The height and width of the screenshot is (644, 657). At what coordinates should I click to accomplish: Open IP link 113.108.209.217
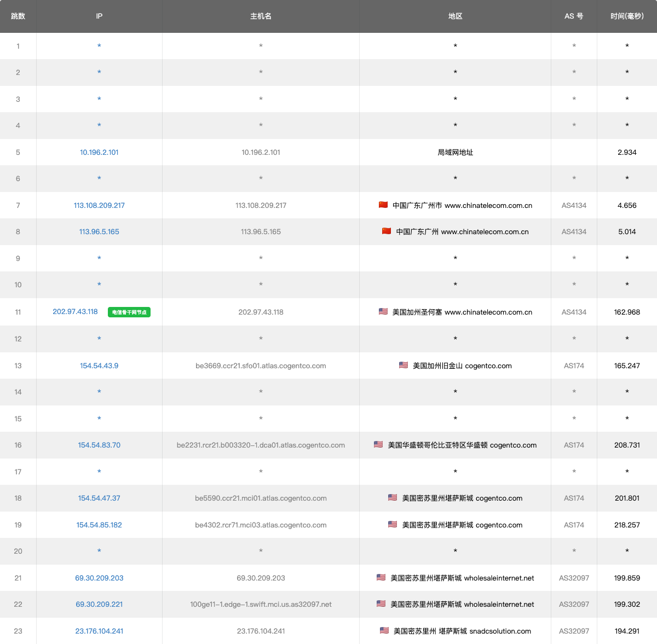99,205
